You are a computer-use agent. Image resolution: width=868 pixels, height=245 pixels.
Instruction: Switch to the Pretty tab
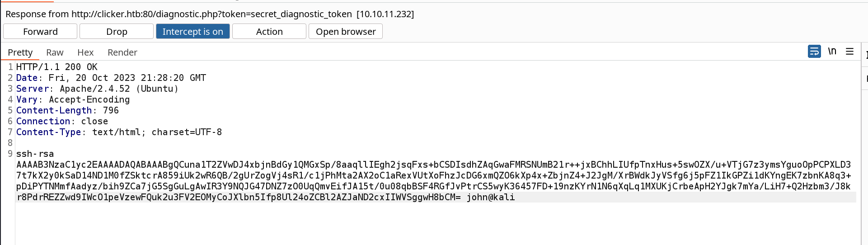[x=20, y=52]
